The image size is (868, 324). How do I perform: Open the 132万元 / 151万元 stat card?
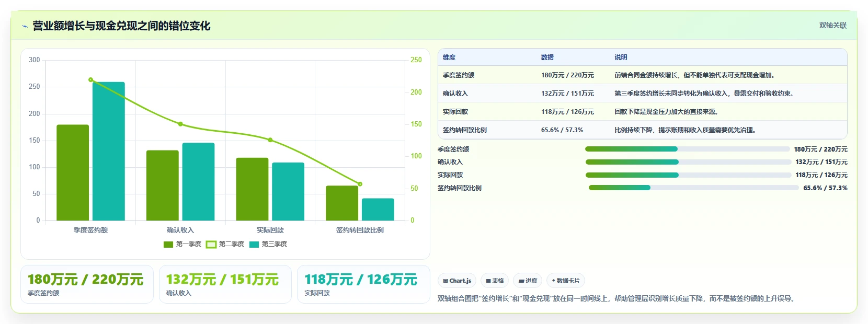(225, 284)
